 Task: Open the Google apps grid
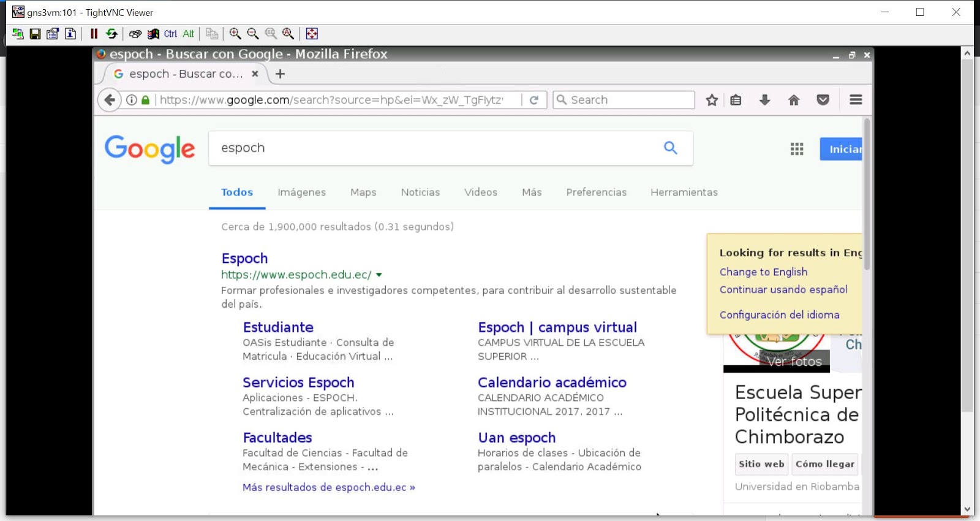coord(797,149)
